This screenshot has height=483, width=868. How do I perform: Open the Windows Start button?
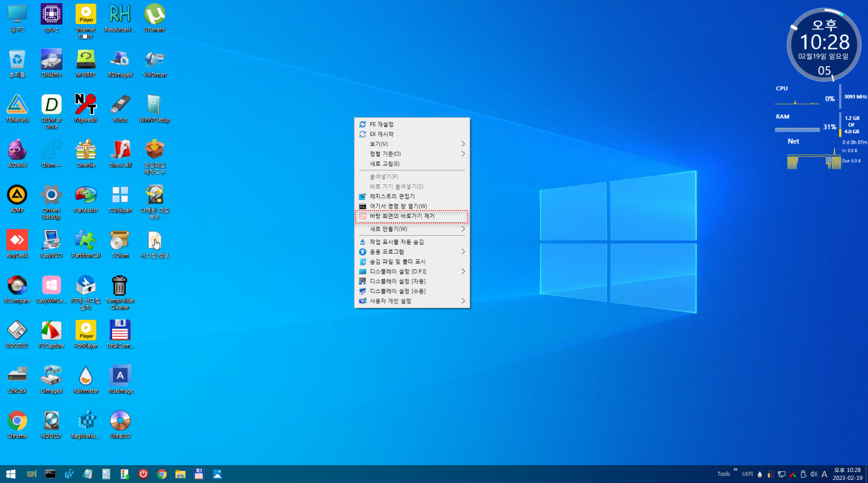coord(11,474)
